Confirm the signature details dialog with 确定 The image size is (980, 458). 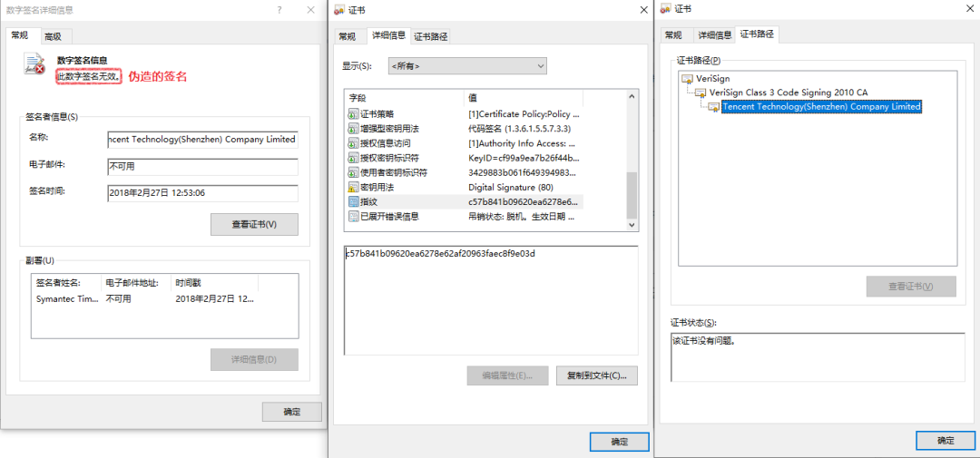pos(292,412)
